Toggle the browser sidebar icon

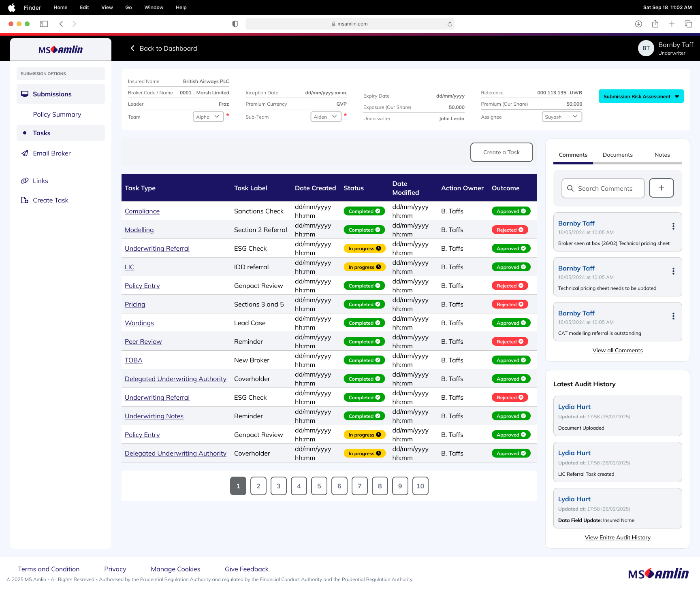coord(44,24)
